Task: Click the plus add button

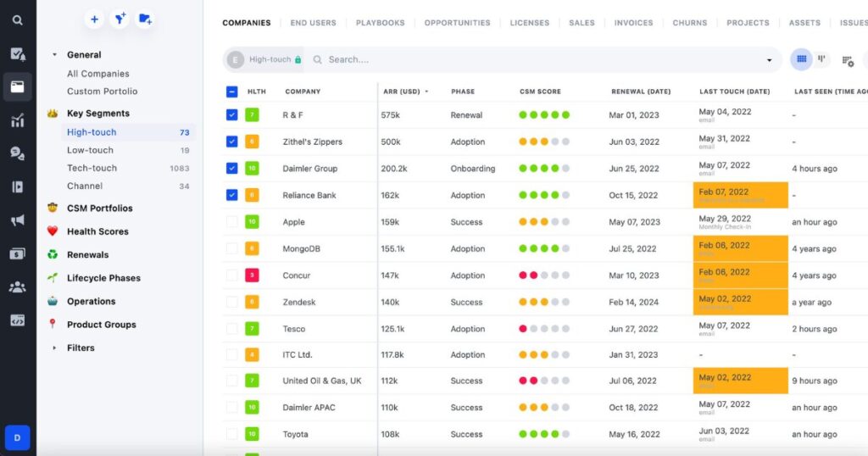Action: [x=95, y=19]
